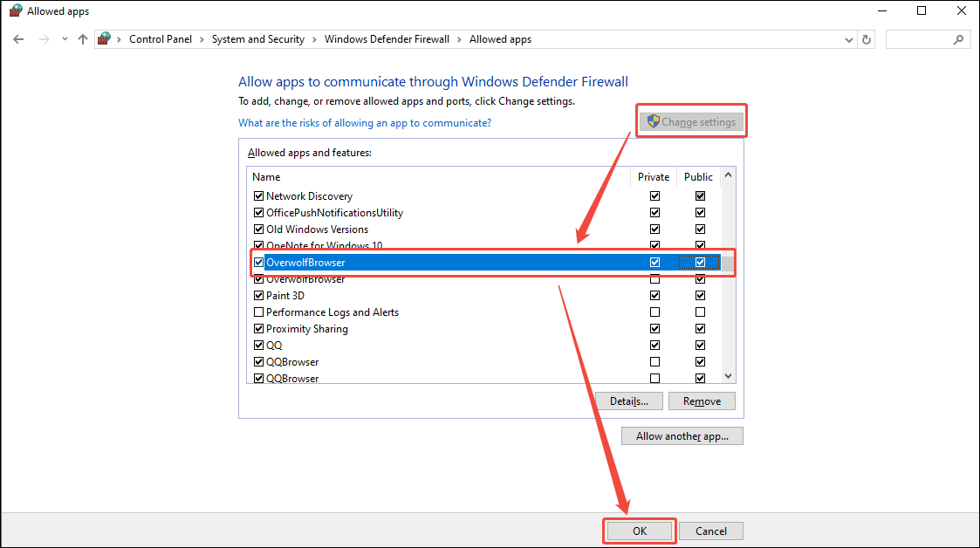980x548 pixels.
Task: Open the address bar history dropdown
Action: tap(849, 39)
